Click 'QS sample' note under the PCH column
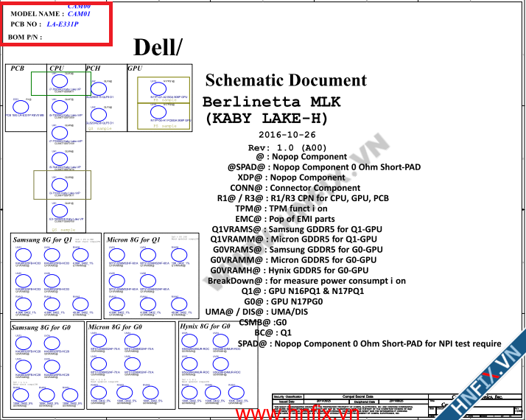The height and width of the screenshot is (420, 526). pos(99,128)
